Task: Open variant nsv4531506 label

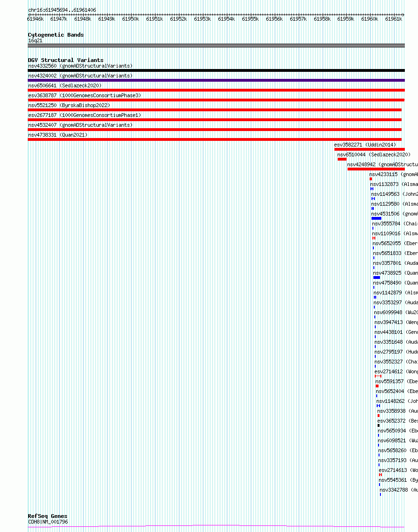Action: [x=395, y=214]
